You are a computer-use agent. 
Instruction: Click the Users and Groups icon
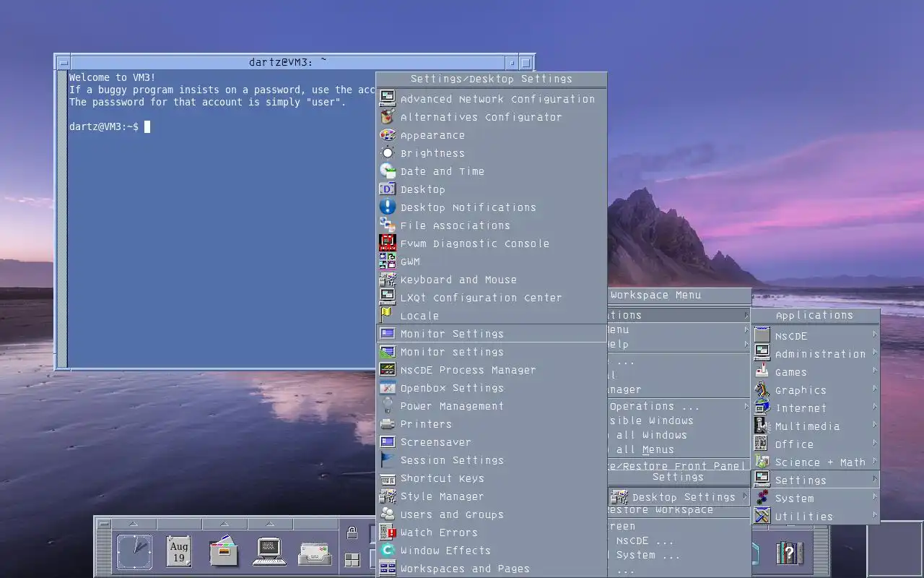click(x=388, y=514)
